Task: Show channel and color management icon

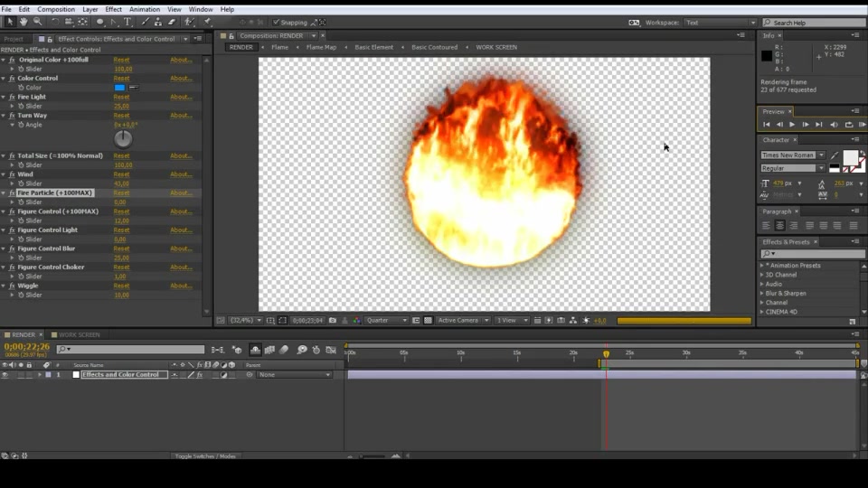Action: 357,320
